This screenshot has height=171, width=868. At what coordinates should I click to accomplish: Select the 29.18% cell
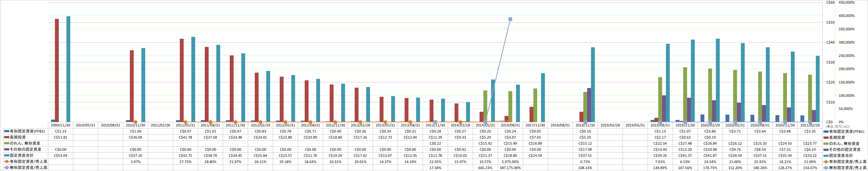tap(285, 162)
